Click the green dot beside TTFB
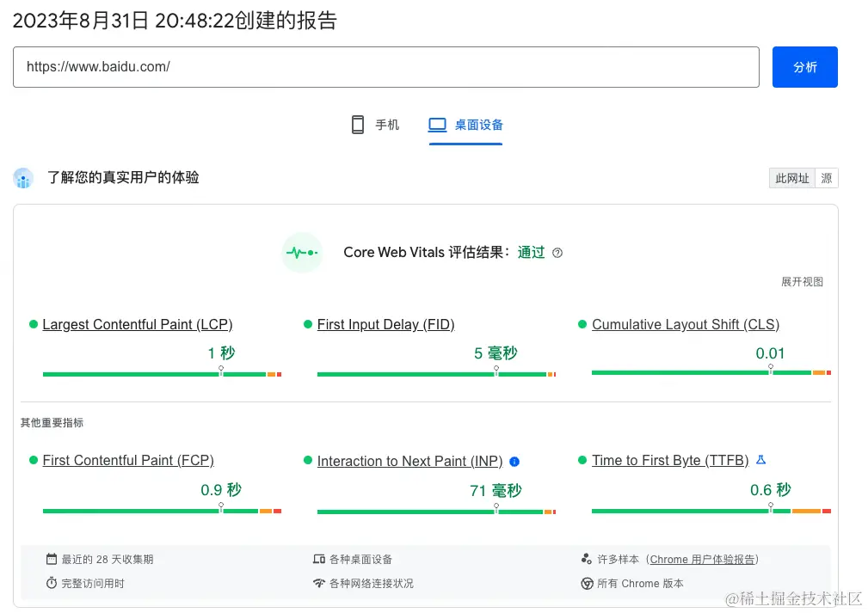Viewport: 868px width, 613px height. (x=582, y=460)
